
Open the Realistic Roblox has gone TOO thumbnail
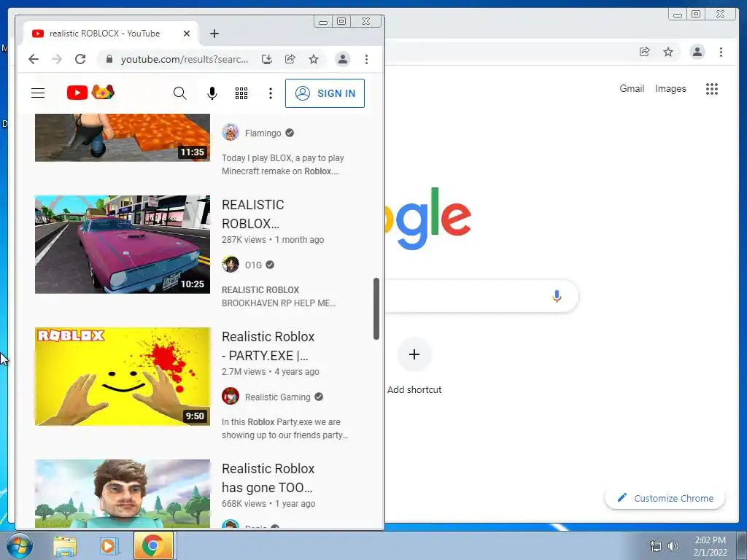coord(123,494)
